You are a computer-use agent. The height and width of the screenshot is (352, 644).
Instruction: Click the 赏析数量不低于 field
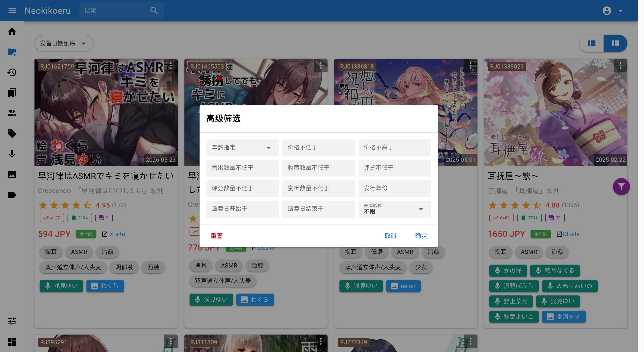(319, 189)
